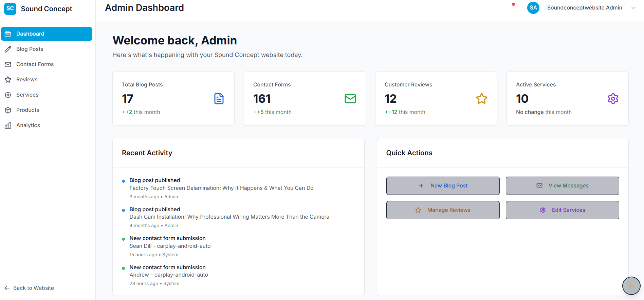Click the bar chart icon beside Analytics

[8, 125]
